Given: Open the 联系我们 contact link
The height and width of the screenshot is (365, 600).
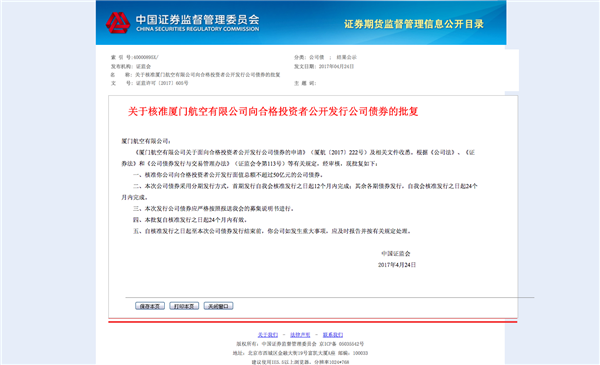Looking at the screenshot, I should pyautogui.click(x=333, y=335).
